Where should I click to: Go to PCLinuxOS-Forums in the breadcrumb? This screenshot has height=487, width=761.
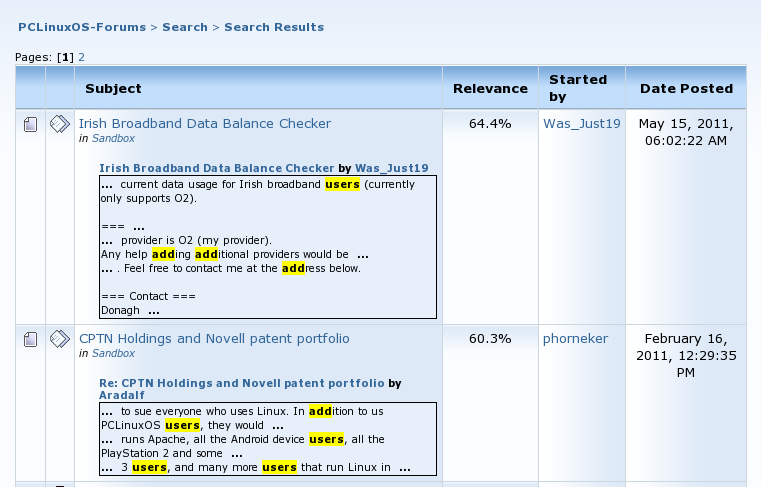coord(82,27)
